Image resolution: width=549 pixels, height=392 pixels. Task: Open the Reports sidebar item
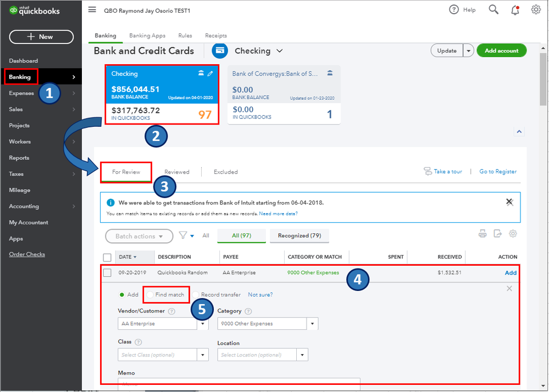click(19, 158)
